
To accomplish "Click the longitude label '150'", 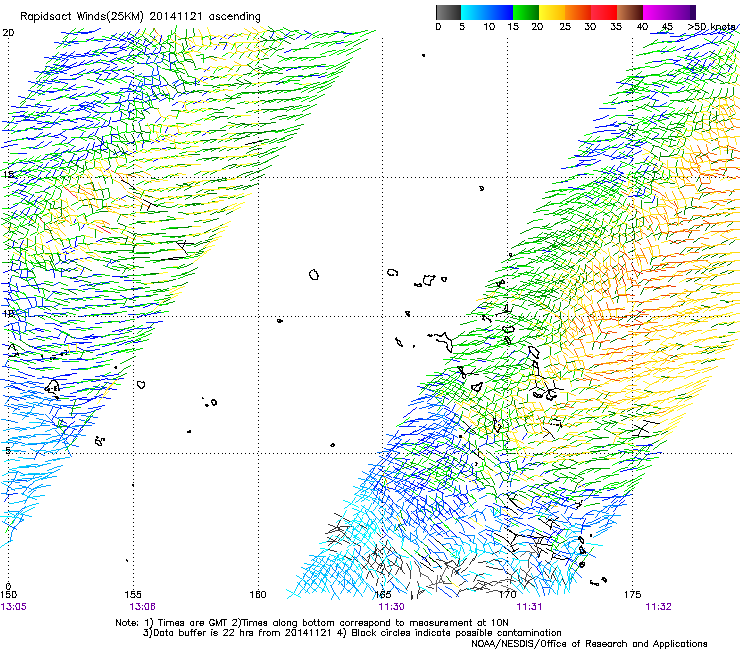I will pyautogui.click(x=8, y=595).
